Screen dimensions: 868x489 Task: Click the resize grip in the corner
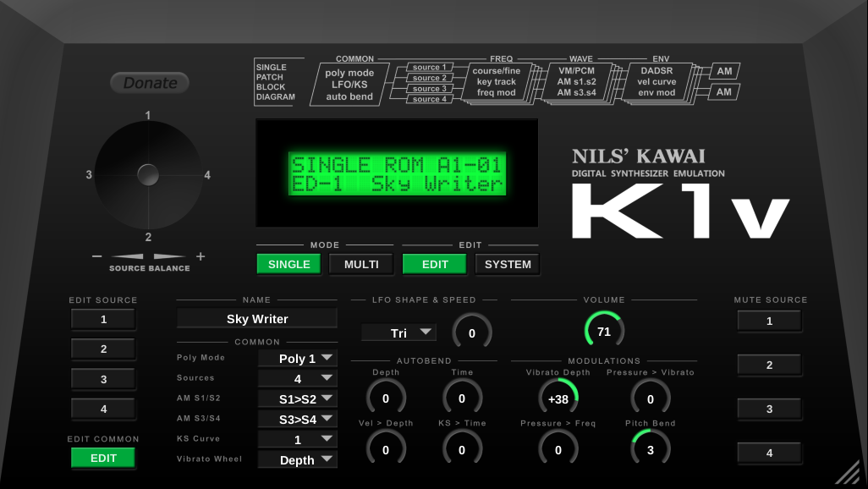pyautogui.click(x=848, y=472)
